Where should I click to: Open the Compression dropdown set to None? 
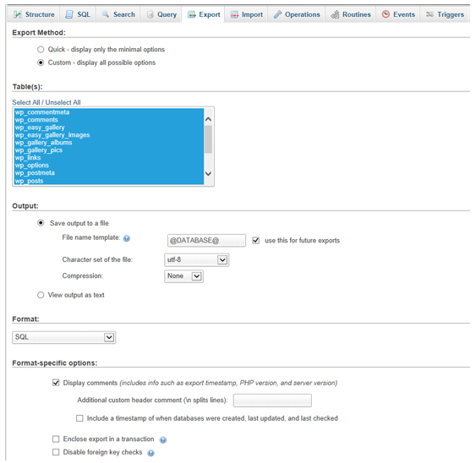[x=184, y=276]
